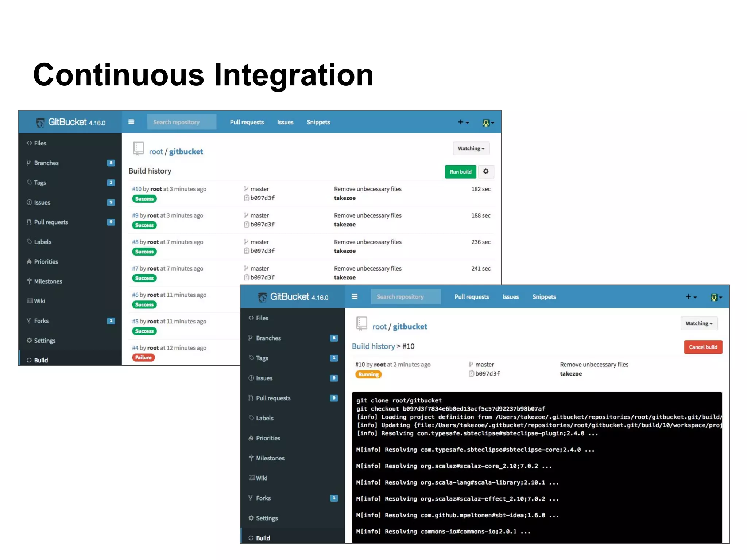The height and width of the screenshot is (560, 747).
Task: Click the Search repository field in back window
Action: (182, 122)
